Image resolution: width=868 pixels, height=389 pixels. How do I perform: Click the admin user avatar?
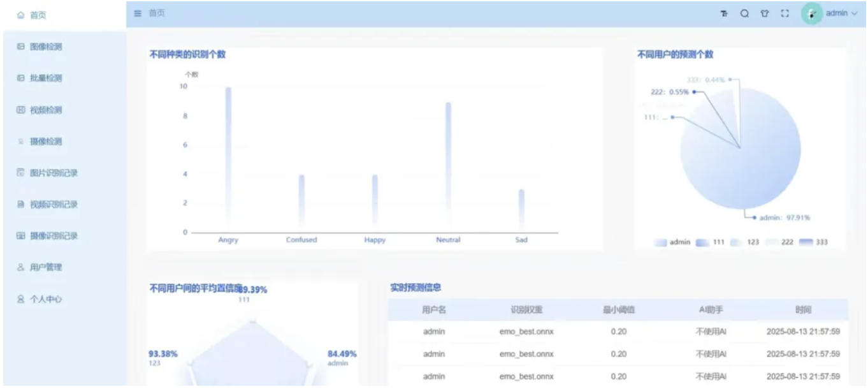811,13
